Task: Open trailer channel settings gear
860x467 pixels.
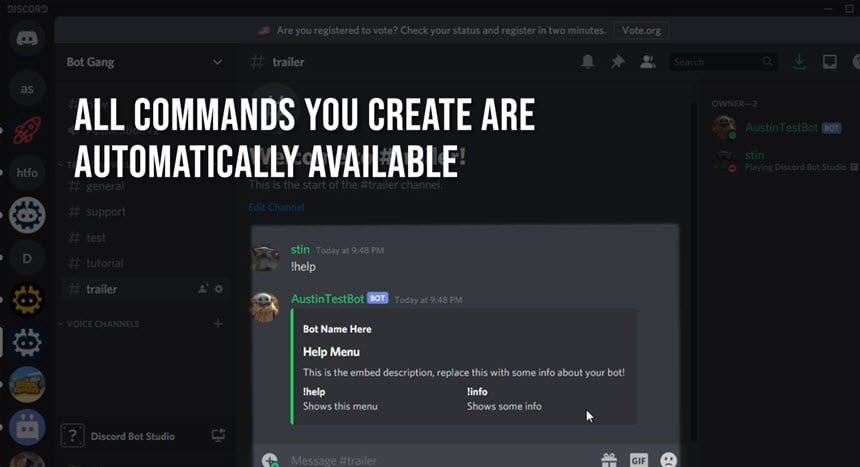Action: 219,289
